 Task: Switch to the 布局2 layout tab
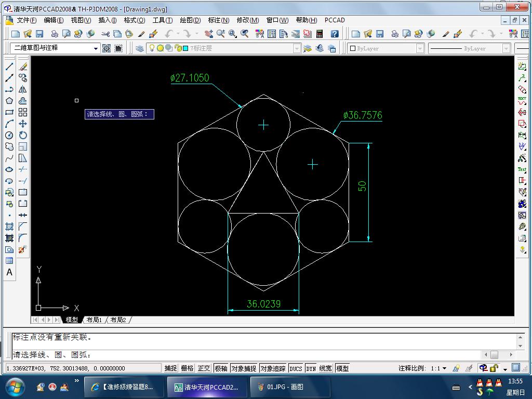point(118,320)
